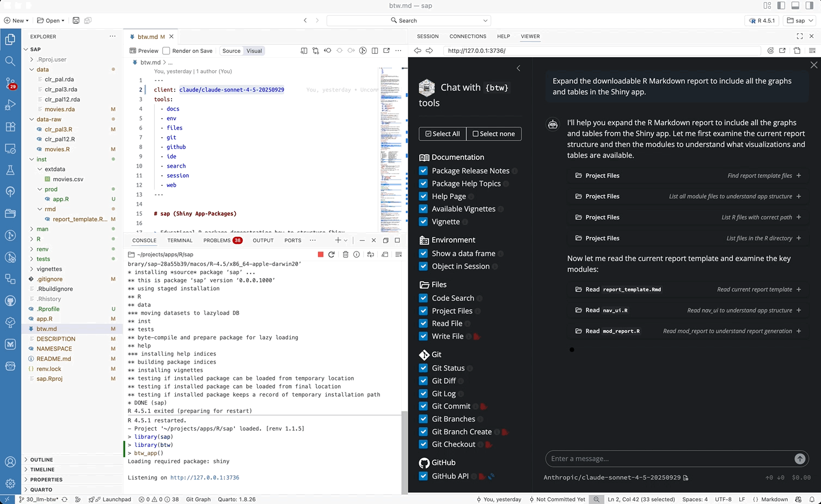Switch to the HELP tab

coord(504,36)
